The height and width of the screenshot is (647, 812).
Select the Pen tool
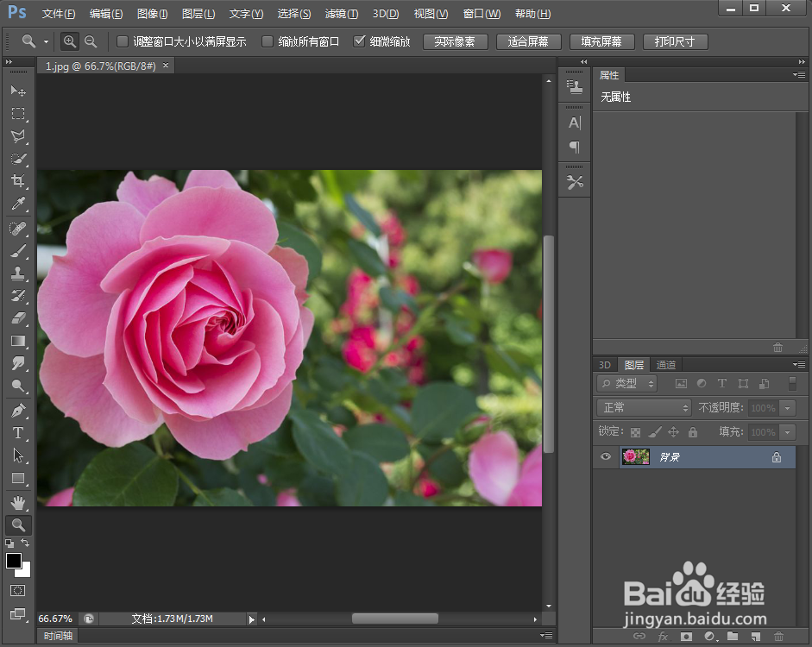[18, 411]
